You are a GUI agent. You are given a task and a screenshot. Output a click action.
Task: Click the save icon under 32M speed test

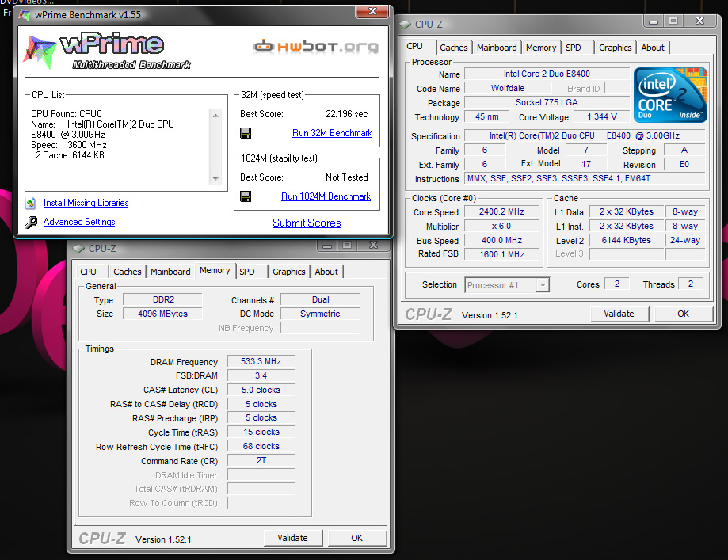click(x=246, y=133)
